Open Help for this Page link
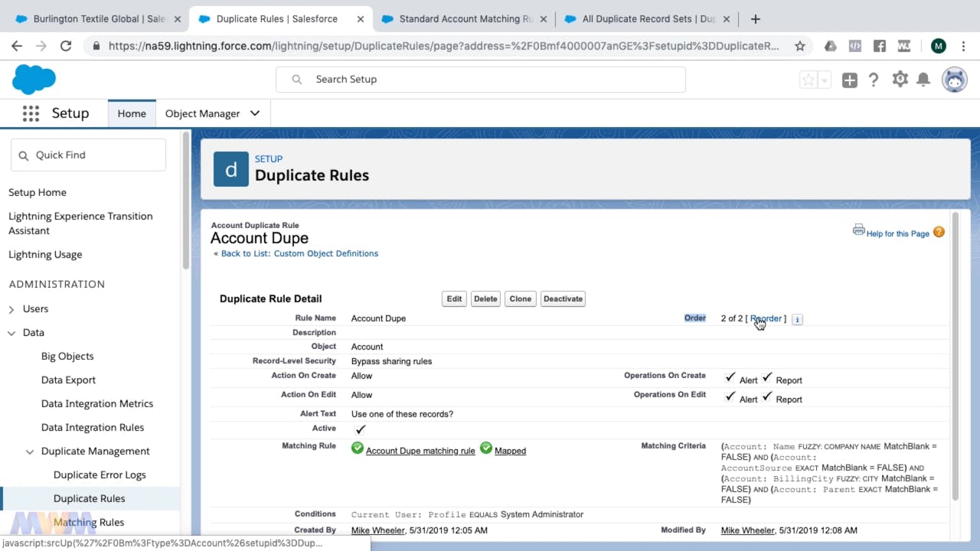 click(897, 234)
